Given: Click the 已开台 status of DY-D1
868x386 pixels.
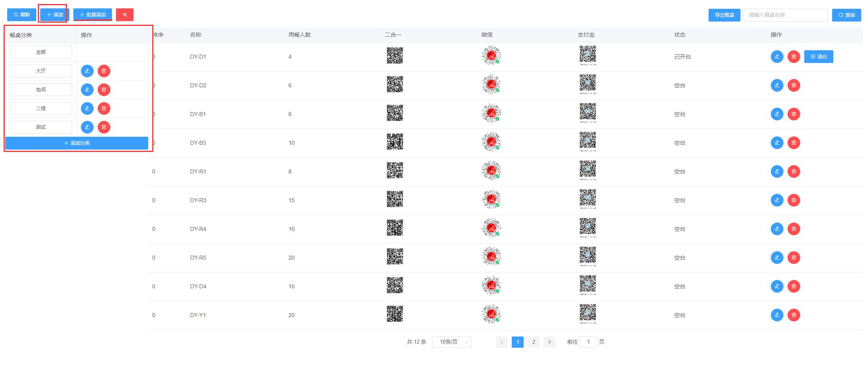Looking at the screenshot, I should pos(683,57).
